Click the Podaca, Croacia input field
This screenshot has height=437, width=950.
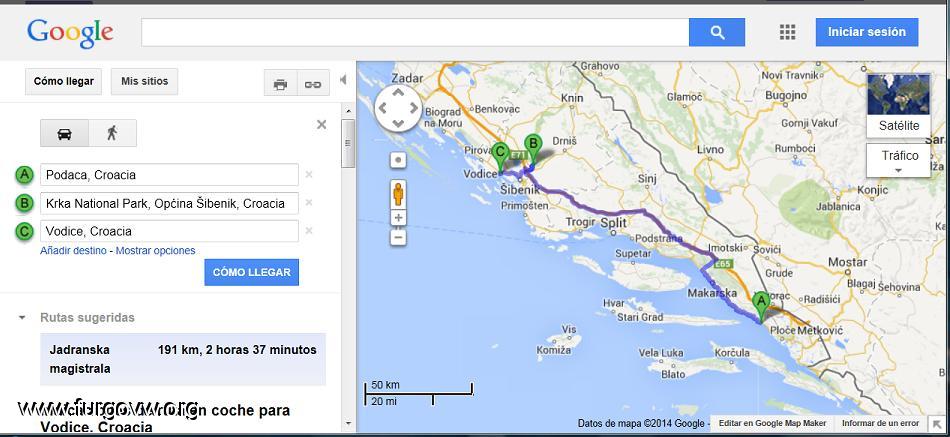[169, 175]
